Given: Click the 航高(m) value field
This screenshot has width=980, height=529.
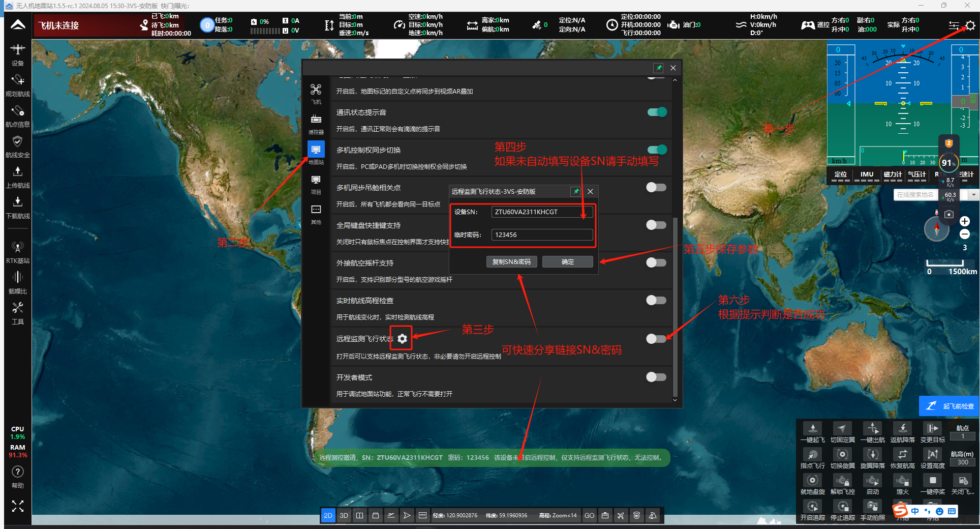Looking at the screenshot, I should pyautogui.click(x=963, y=462).
